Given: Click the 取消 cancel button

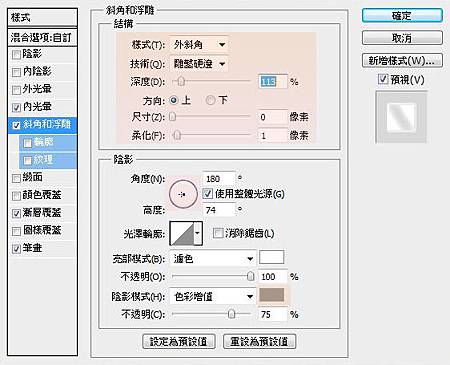Looking at the screenshot, I should [x=402, y=38].
